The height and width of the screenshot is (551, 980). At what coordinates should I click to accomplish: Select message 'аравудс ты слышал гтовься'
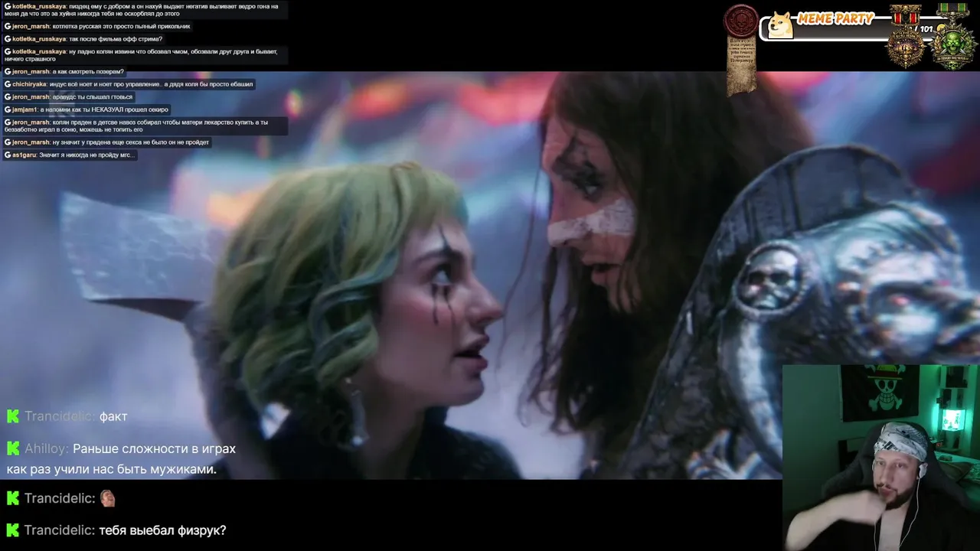pyautogui.click(x=93, y=97)
